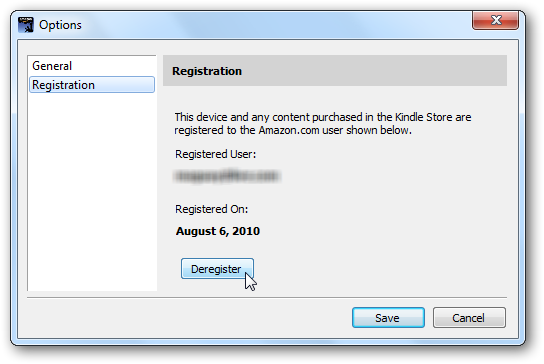Image resolution: width=544 pixels, height=364 pixels.
Task: Click the August 6, 2010 date text
Action: click(x=218, y=231)
